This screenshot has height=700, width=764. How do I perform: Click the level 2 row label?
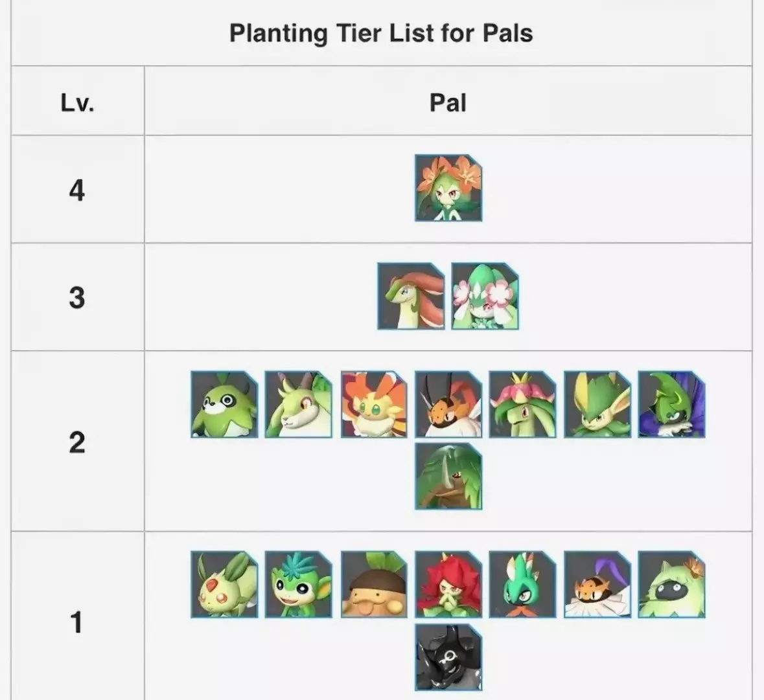[77, 442]
